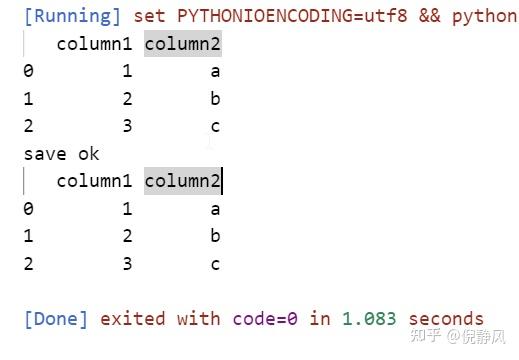
Task: Click value 'a' in second table
Action: [x=215, y=209]
